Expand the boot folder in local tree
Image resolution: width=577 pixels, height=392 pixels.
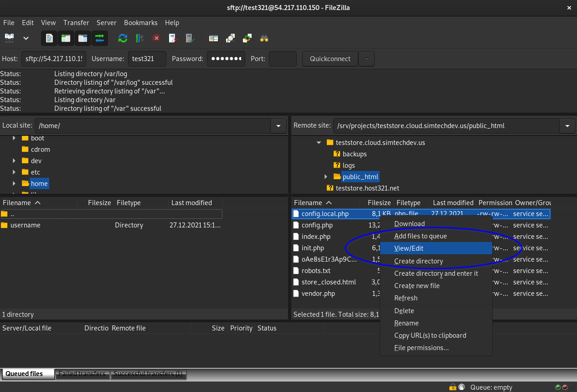(14, 138)
